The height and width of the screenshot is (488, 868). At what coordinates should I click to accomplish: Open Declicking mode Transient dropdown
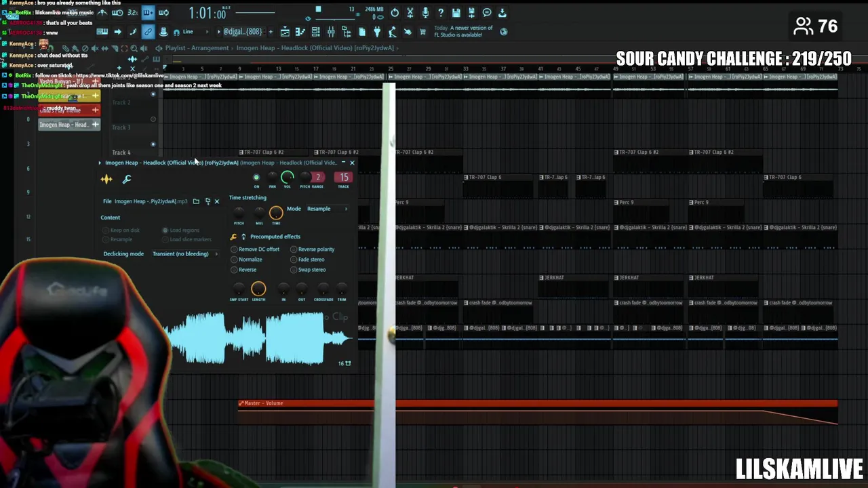184,253
